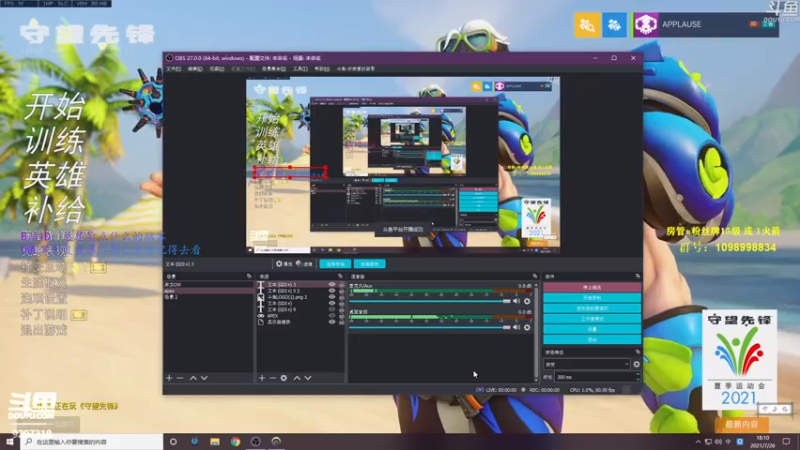Lock the 文本 (GDI+) 3 source

[x=341, y=285]
